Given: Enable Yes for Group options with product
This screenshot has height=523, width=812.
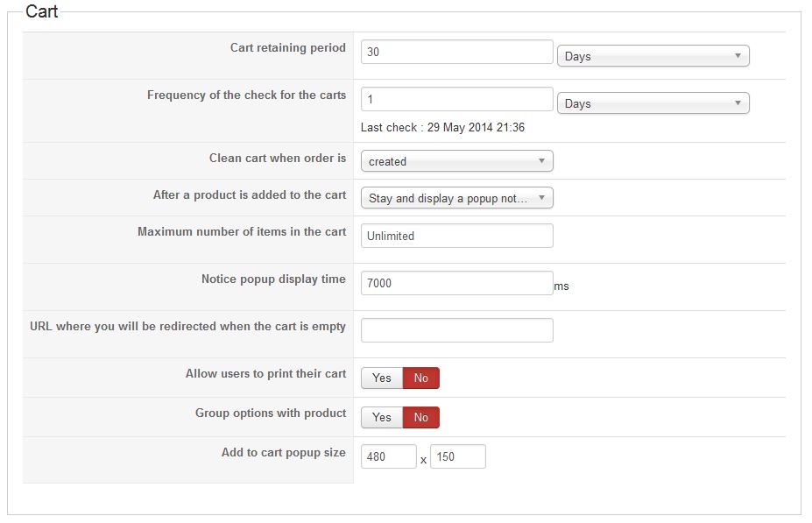Looking at the screenshot, I should click(382, 417).
